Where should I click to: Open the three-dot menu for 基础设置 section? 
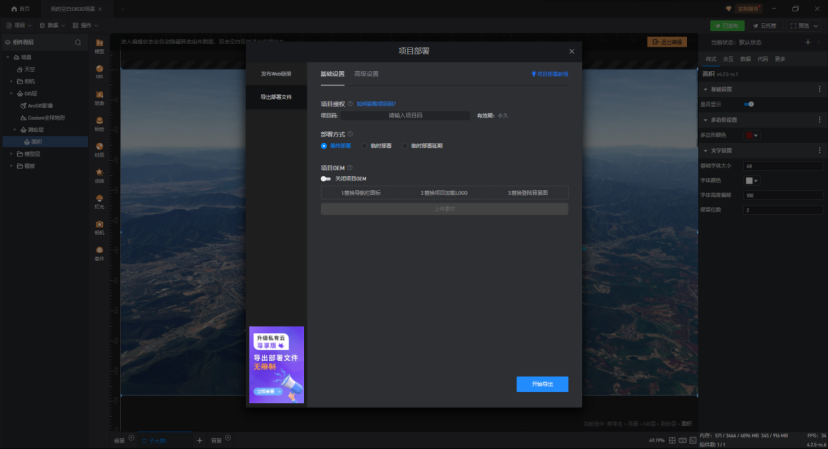pos(820,89)
